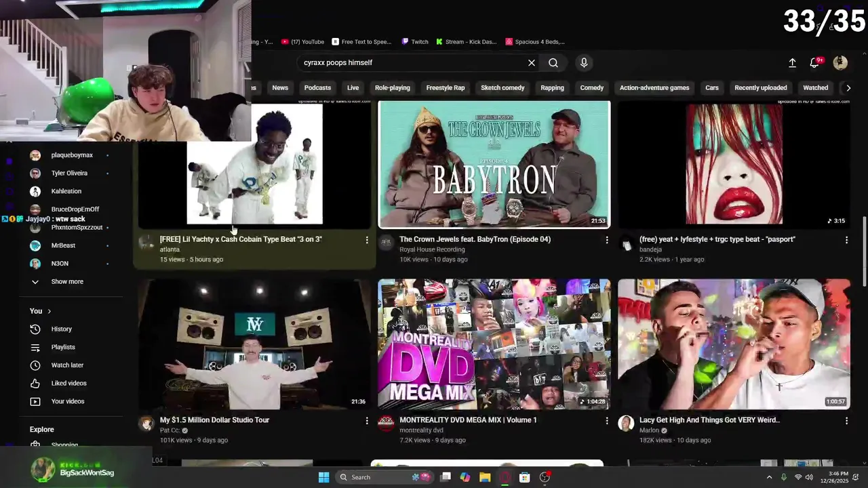Open the upload/create icon
The height and width of the screenshot is (488, 868).
tap(792, 63)
